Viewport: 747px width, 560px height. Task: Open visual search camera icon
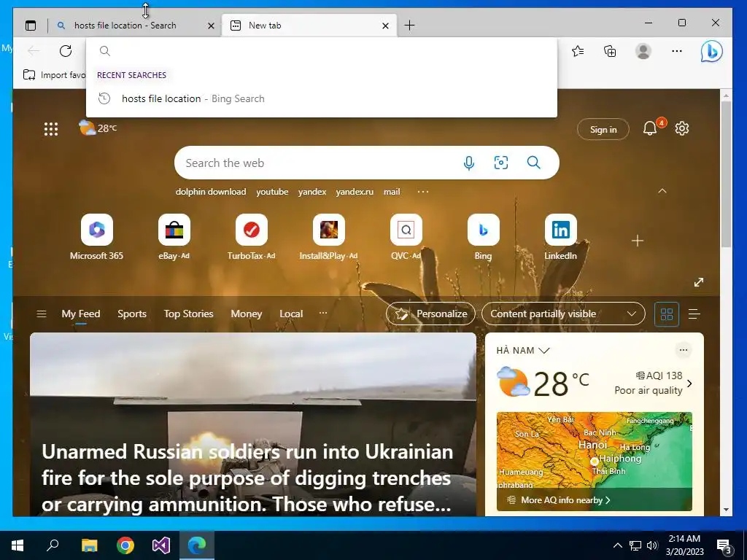click(x=500, y=163)
